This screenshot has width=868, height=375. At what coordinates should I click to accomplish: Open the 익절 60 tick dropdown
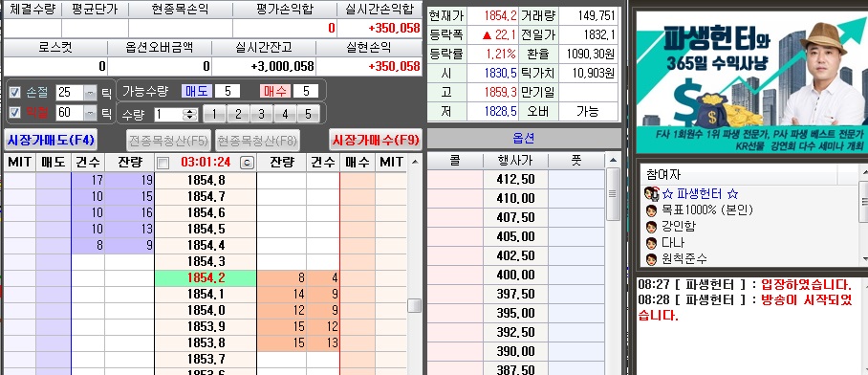pos(90,113)
